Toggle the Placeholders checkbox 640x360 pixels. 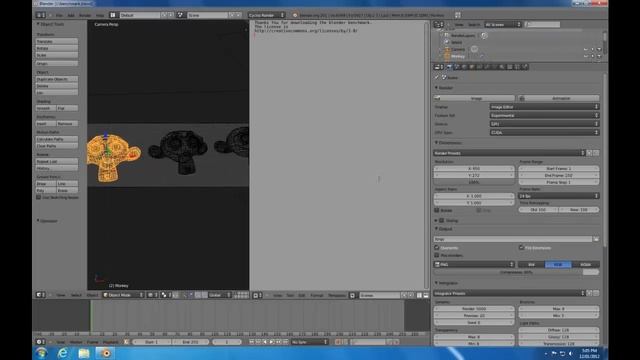[x=437, y=256]
